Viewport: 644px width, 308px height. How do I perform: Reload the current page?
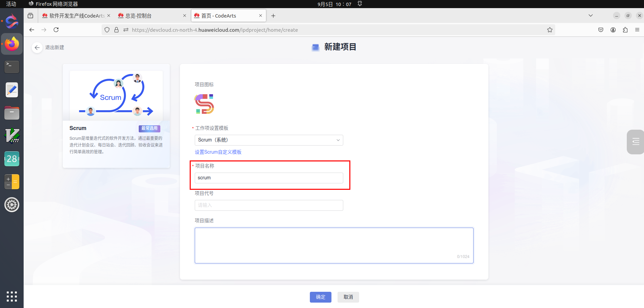pyautogui.click(x=56, y=30)
